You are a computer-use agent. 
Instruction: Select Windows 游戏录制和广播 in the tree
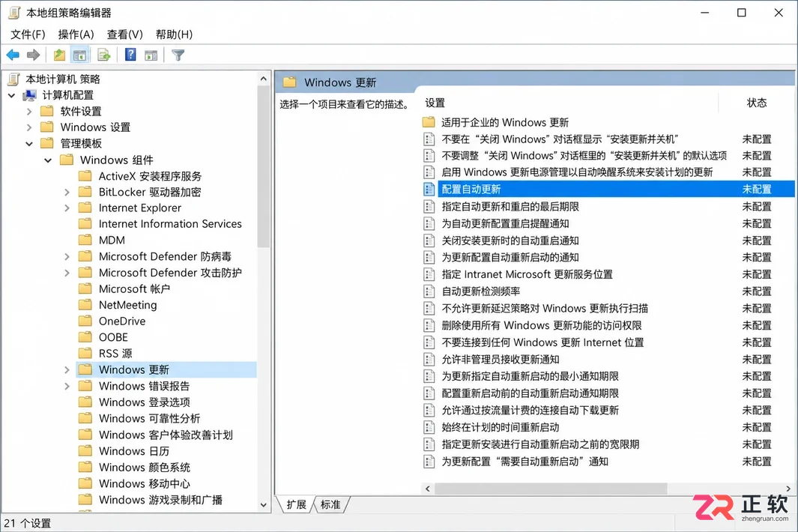click(x=160, y=500)
